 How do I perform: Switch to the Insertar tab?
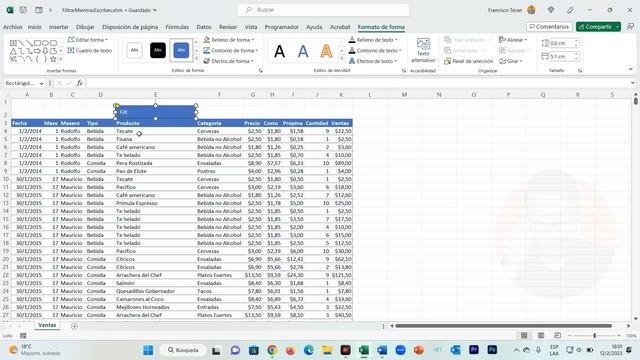(x=59, y=27)
